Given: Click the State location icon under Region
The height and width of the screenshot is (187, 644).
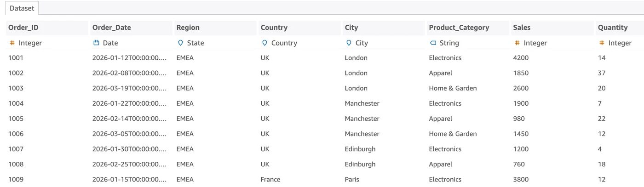Looking at the screenshot, I should [180, 43].
